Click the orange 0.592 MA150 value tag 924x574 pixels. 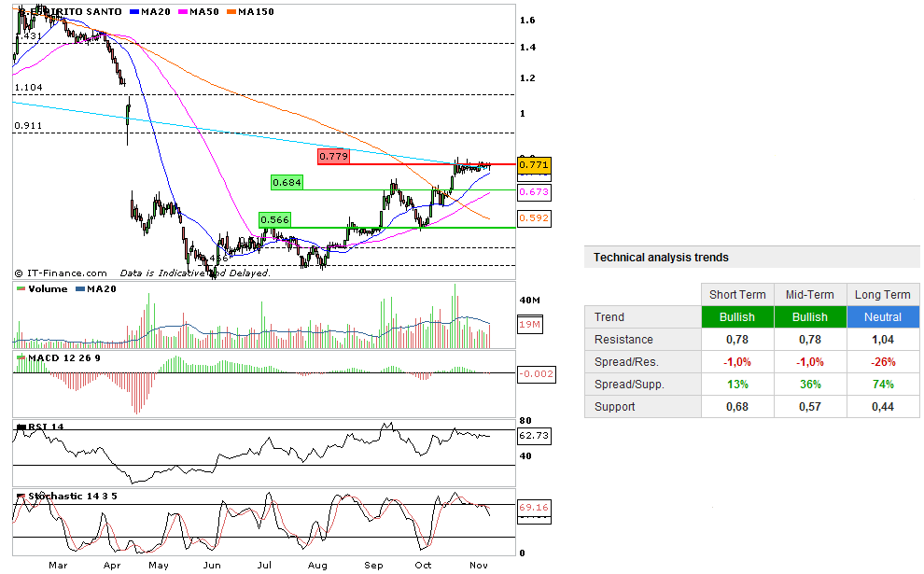click(x=534, y=218)
